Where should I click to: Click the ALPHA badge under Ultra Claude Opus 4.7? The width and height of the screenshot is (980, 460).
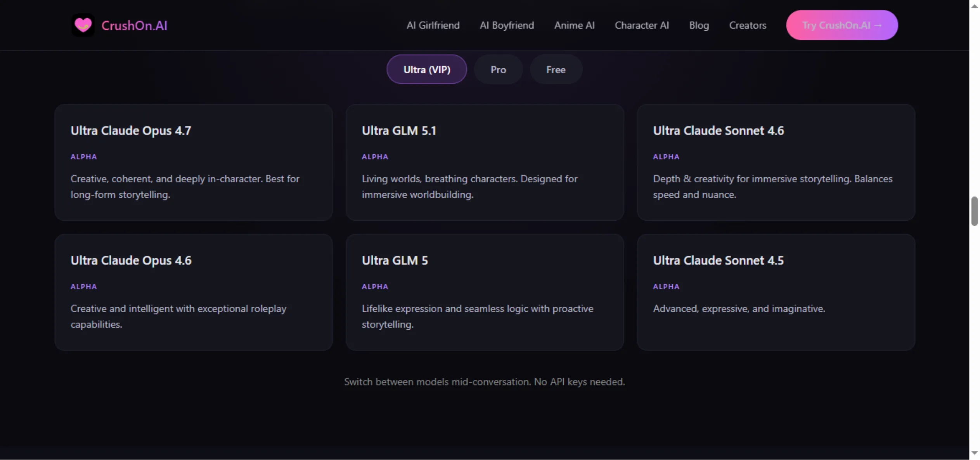click(84, 157)
